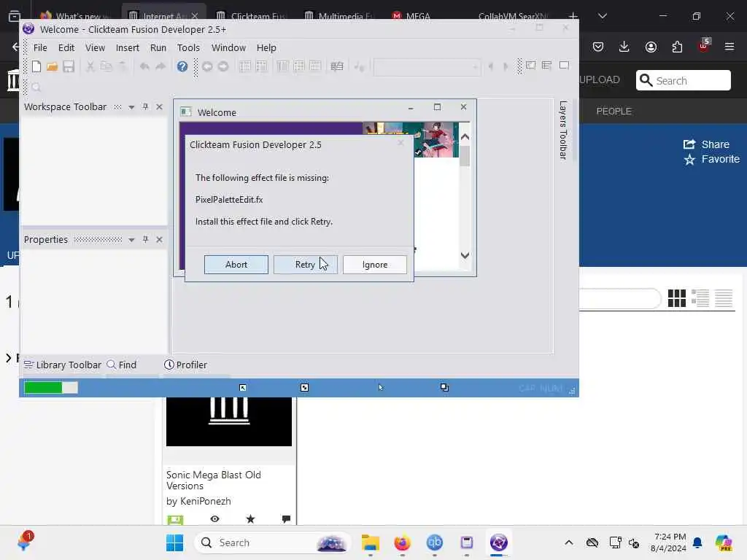Click the Event editor toolbar icon
The width and height of the screenshot is (747, 560).
[282, 66]
